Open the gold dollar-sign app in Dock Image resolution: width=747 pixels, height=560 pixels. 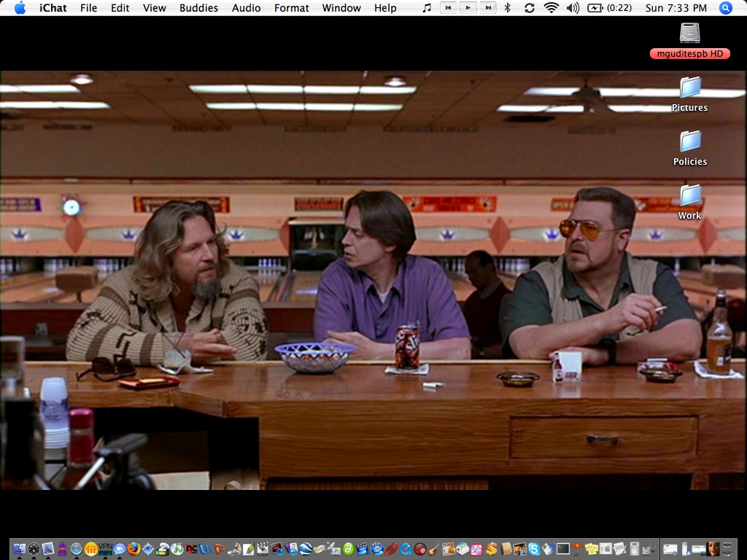coord(491,548)
